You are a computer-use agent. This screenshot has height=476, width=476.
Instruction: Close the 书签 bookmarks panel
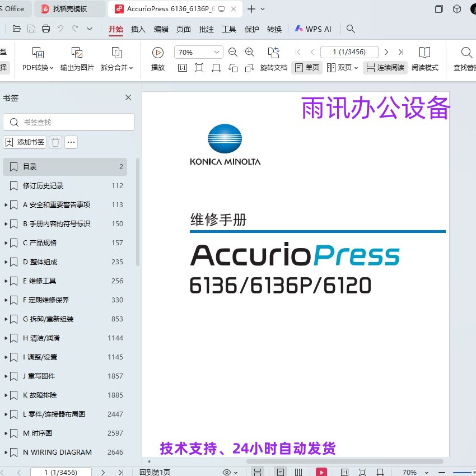click(x=128, y=97)
